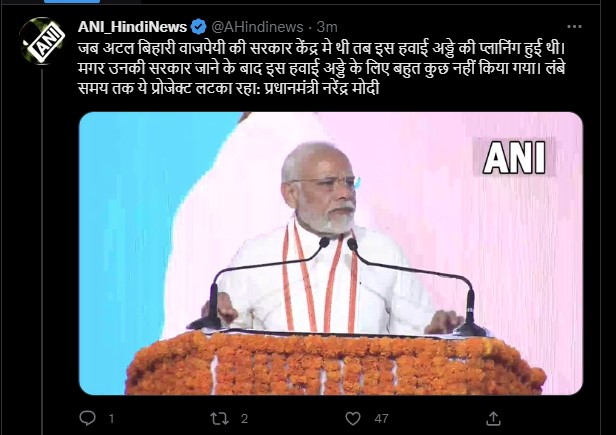The height and width of the screenshot is (435, 616).
Task: Open the @AHindinews handle link
Action: point(257,27)
